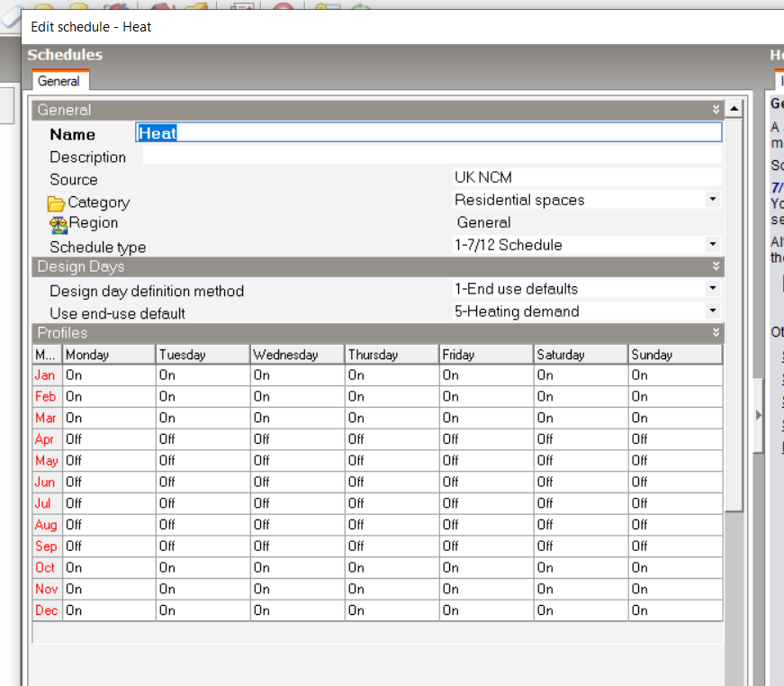Click the Tuesday column header

[203, 355]
